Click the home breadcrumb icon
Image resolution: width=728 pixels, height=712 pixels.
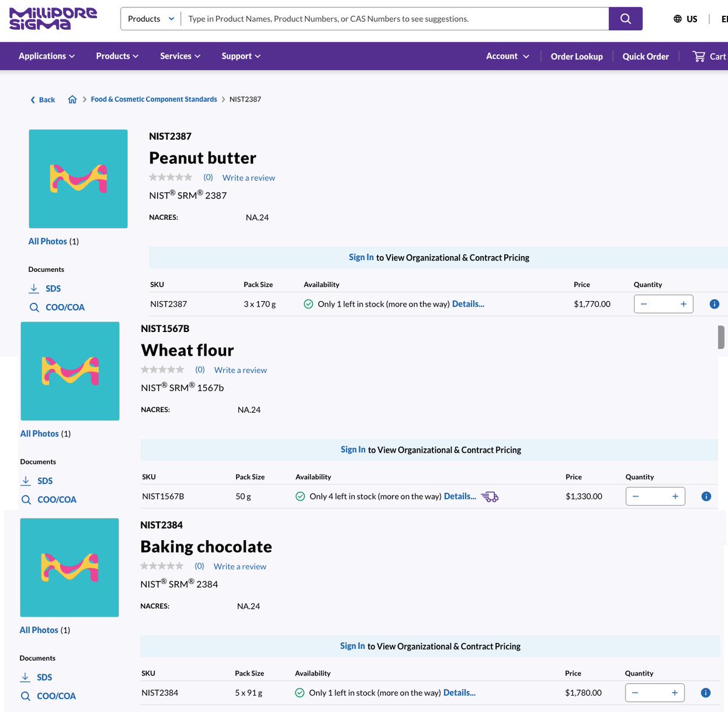(x=72, y=99)
